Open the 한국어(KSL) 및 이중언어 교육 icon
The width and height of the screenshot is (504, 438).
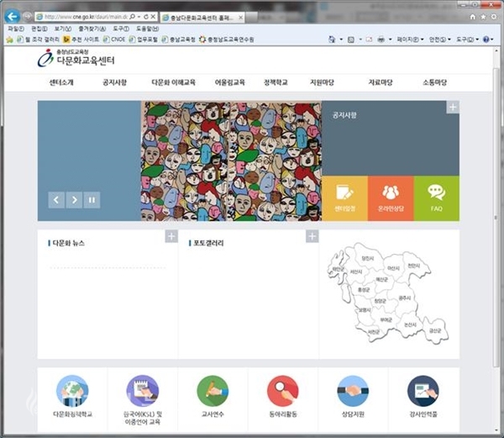[x=143, y=392]
